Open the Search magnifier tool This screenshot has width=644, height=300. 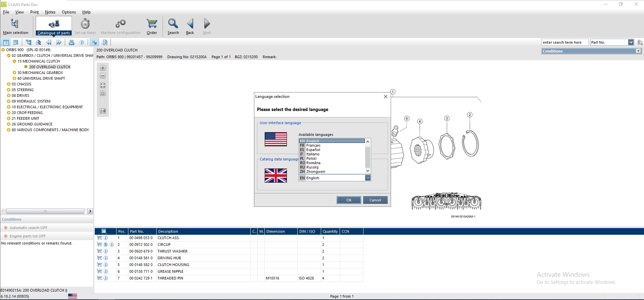pyautogui.click(x=173, y=26)
